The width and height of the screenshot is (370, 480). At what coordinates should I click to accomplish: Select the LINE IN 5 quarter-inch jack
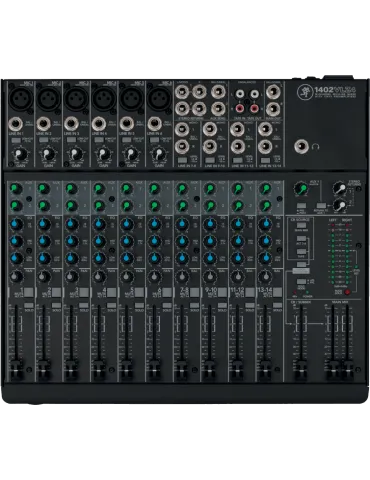click(127, 124)
